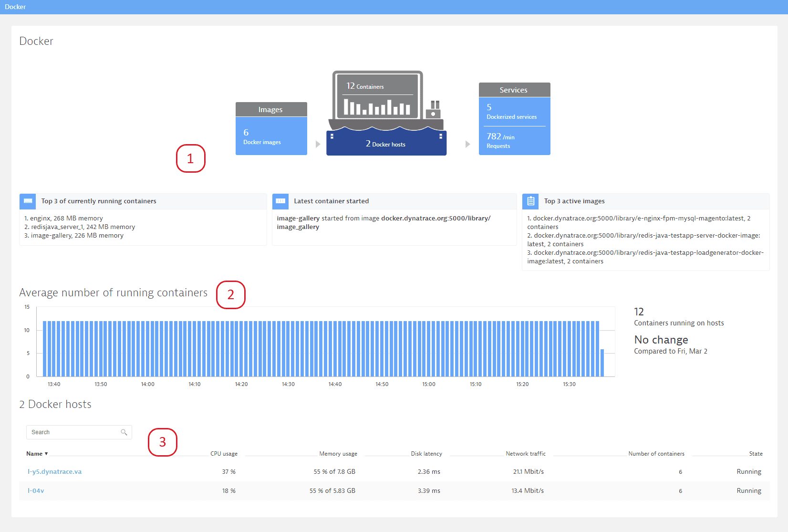Click the running containers icon beside Top 3 header

coord(28,201)
